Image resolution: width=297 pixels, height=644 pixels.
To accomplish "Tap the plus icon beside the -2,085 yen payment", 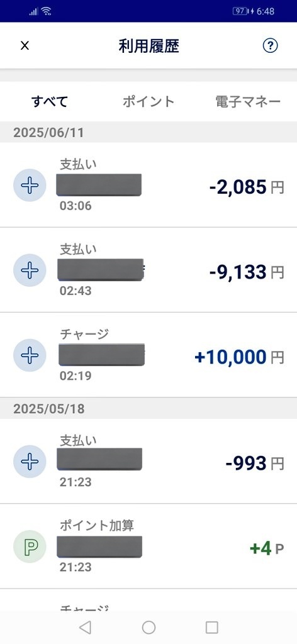I will click(30, 186).
